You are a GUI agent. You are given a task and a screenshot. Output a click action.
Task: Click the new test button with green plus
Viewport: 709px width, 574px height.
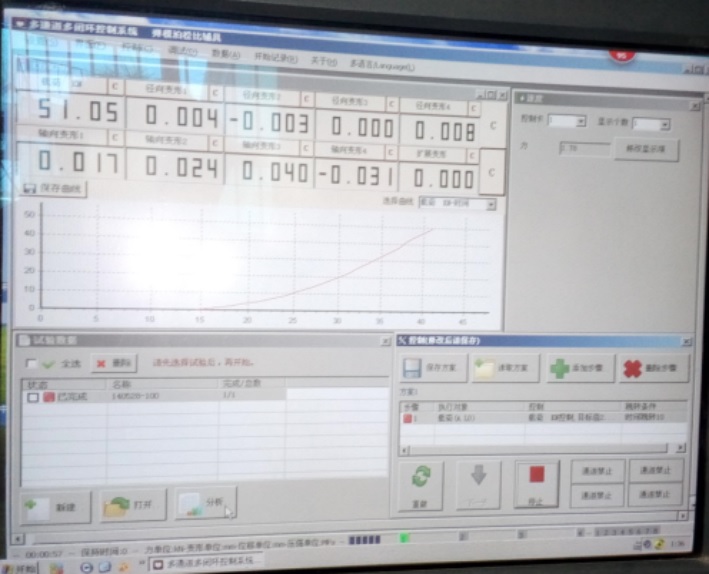pyautogui.click(x=57, y=506)
